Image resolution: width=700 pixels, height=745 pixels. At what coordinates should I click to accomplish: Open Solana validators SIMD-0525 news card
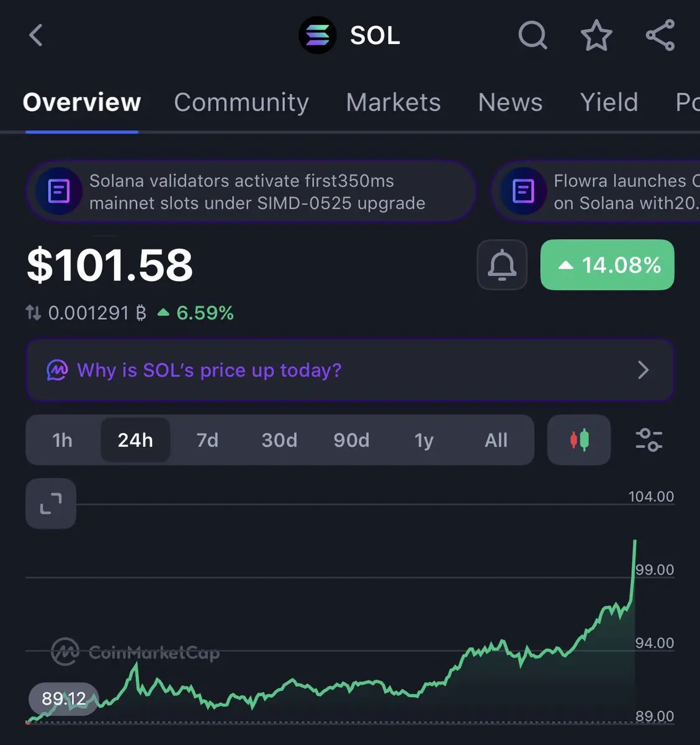(x=251, y=191)
